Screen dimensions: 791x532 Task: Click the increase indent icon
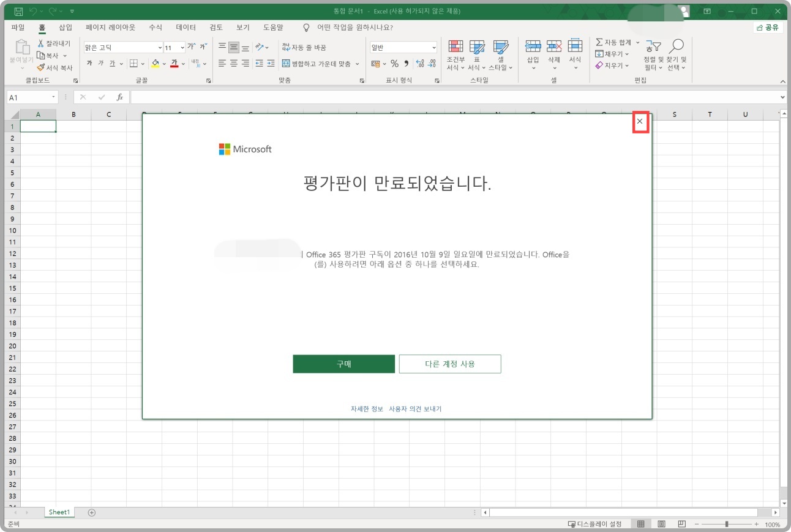click(271, 64)
